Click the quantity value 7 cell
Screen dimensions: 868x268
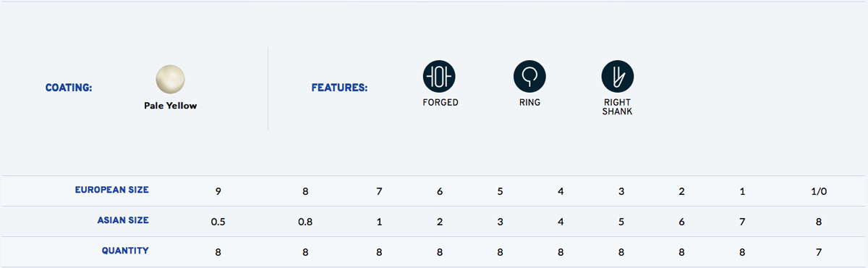click(x=819, y=252)
